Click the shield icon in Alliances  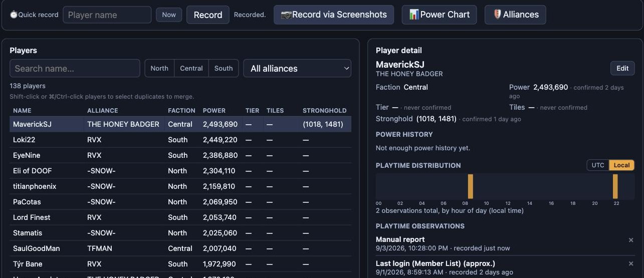point(497,15)
